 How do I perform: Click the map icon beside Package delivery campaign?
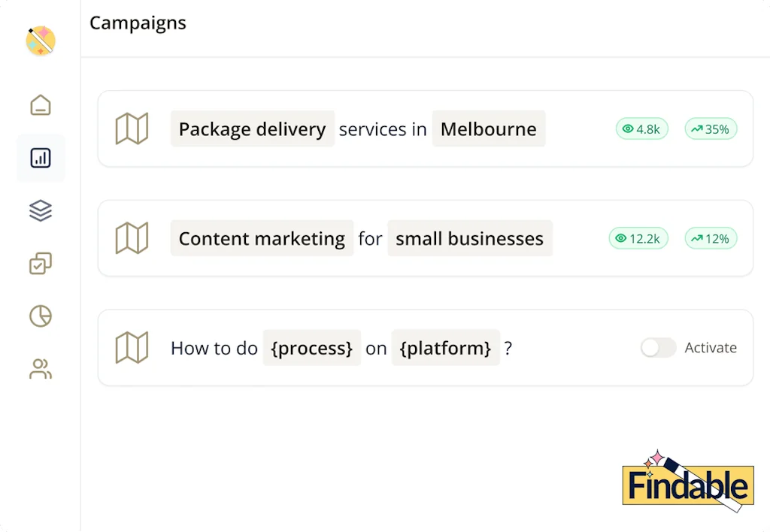tap(132, 128)
